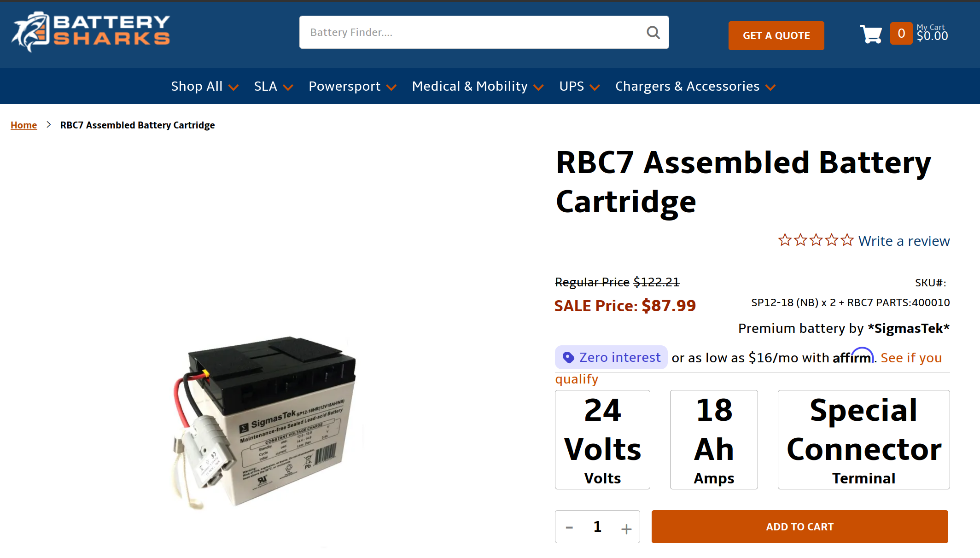This screenshot has height=558, width=980.
Task: Open Chargers & Accessories menu
Action: (x=695, y=87)
